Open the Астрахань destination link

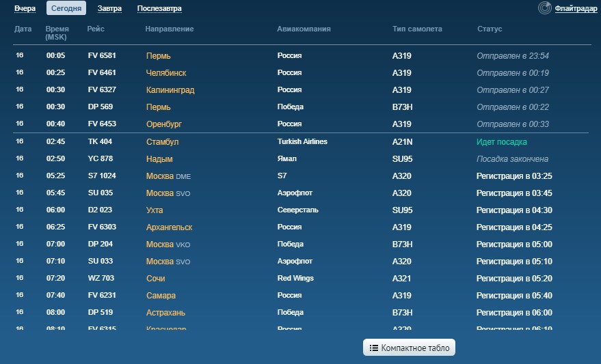(x=165, y=313)
